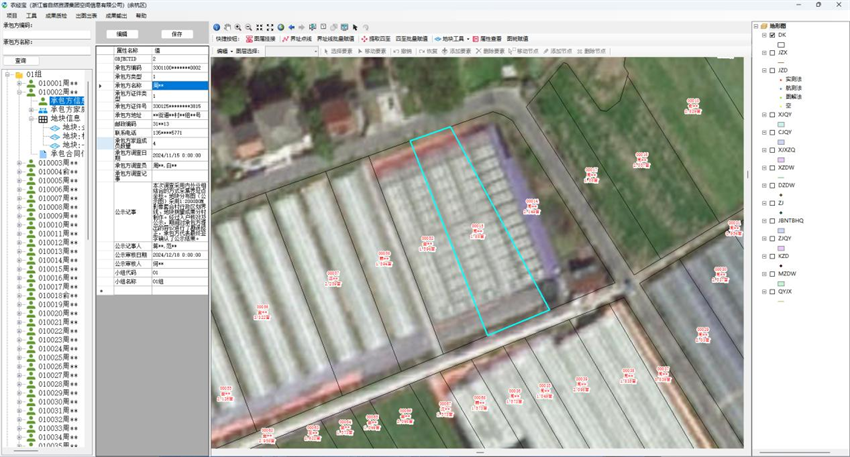Click the undo arrow in edit toolbar
Viewport: 850px width, 457px height.
(396, 51)
